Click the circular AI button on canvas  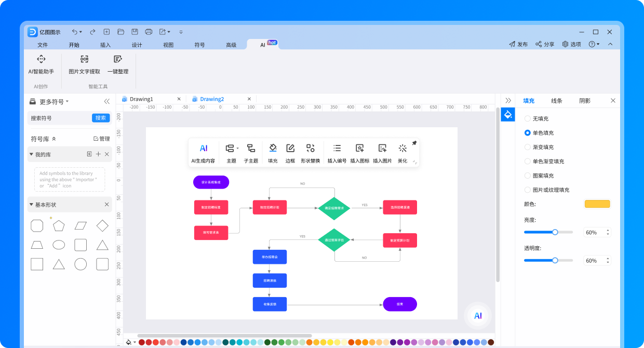point(477,315)
